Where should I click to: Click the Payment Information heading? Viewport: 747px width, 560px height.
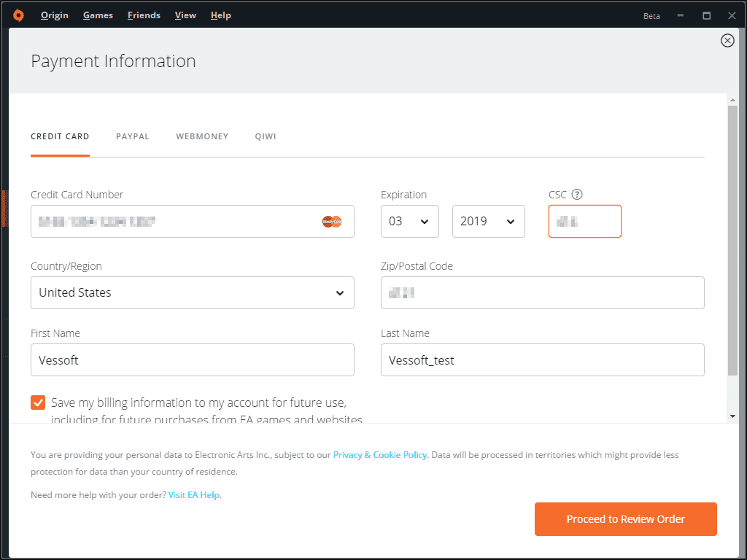[x=113, y=61]
